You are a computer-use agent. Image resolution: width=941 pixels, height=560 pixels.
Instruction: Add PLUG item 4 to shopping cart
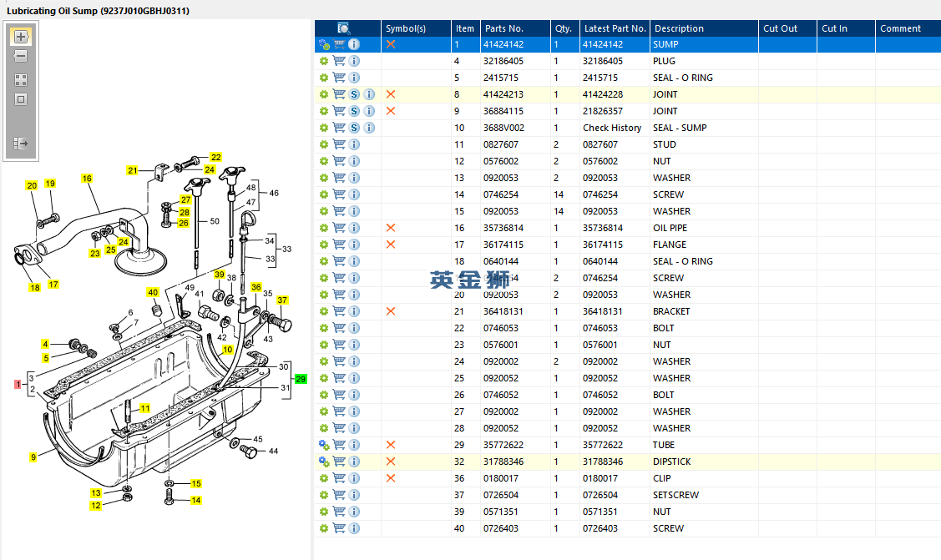[339, 61]
